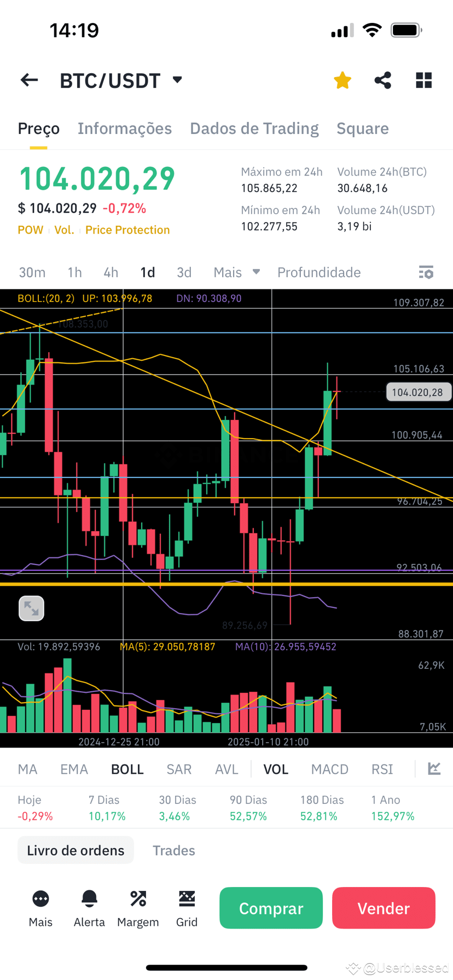Switch to the Dados de Trading tab
The height and width of the screenshot is (980, 453).
[x=254, y=129]
